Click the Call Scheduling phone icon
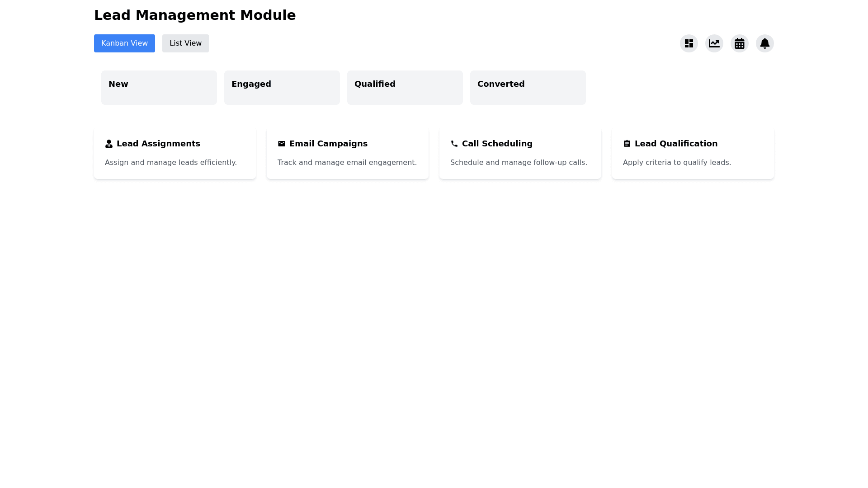Viewport: 868px width, 488px height. pos(454,144)
